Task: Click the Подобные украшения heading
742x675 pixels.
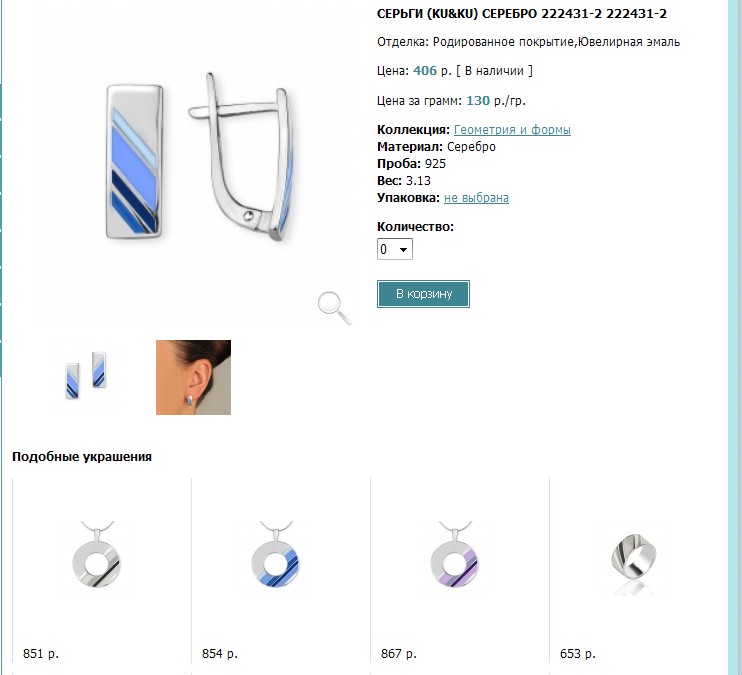Action: (82, 457)
